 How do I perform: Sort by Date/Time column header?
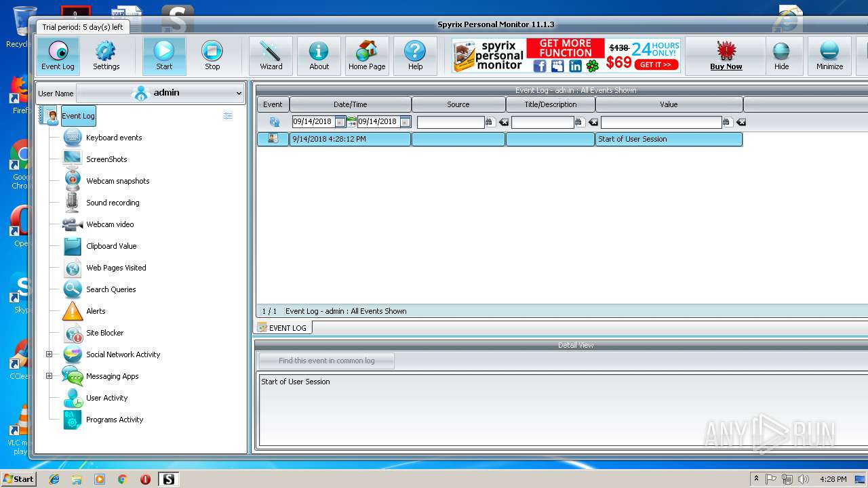click(351, 104)
